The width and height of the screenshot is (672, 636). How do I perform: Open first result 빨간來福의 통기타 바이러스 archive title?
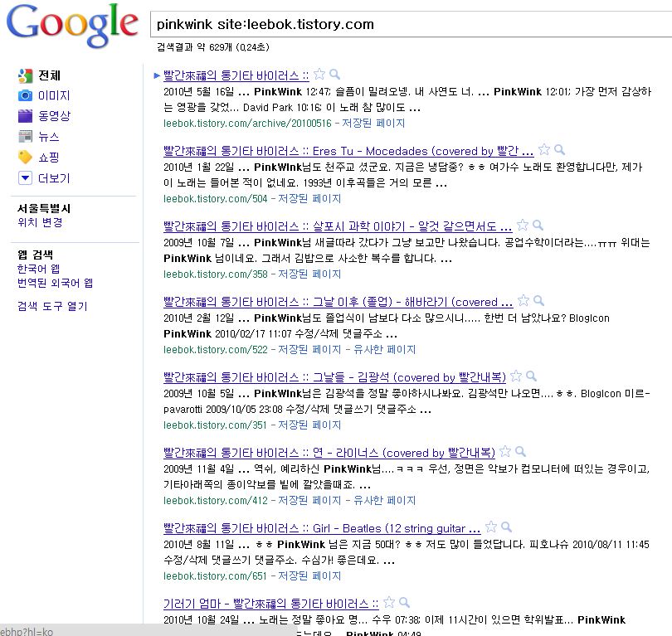coord(236,75)
